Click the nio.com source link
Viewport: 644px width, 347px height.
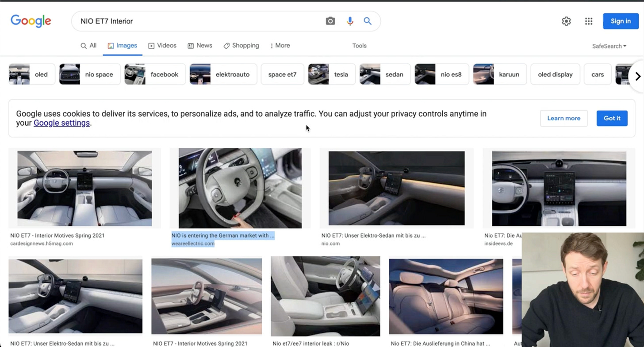click(x=330, y=243)
